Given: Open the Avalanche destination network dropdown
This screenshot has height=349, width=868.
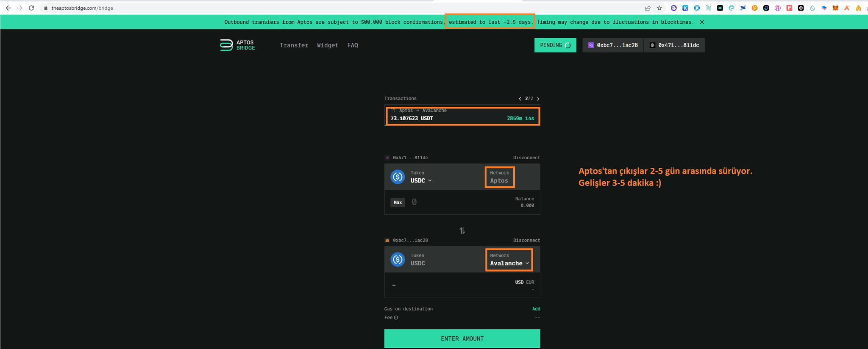Looking at the screenshot, I should 512,259.
